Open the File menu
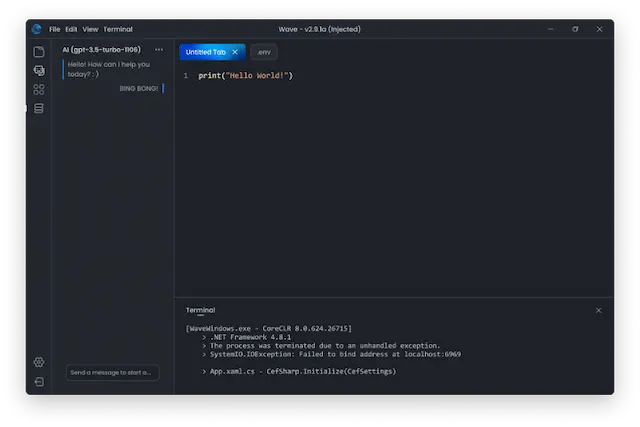The width and height of the screenshot is (640, 427). pyautogui.click(x=55, y=29)
